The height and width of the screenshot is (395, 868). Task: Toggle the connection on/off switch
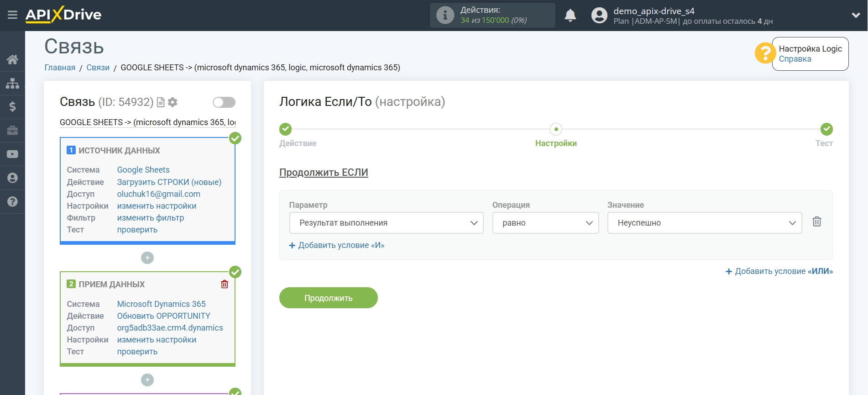point(224,102)
